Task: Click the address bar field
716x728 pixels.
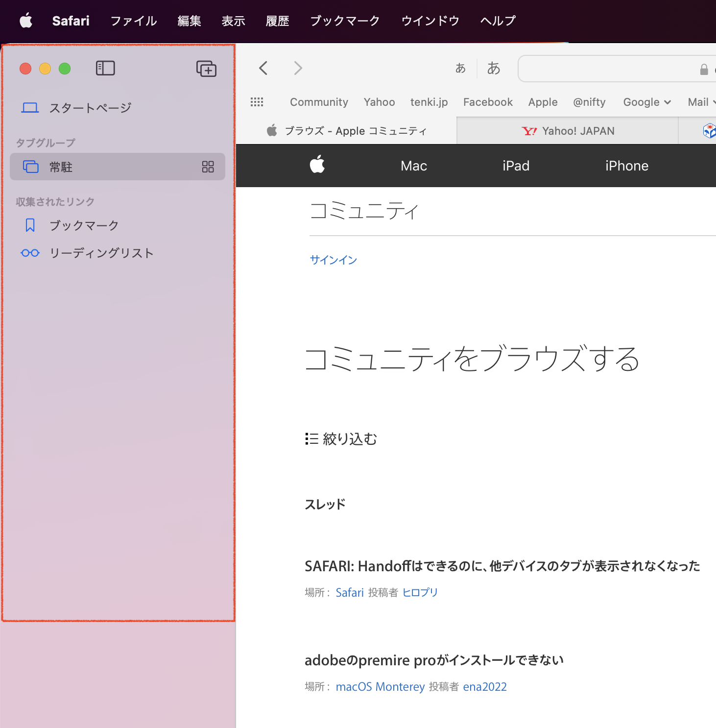Action: [607, 69]
